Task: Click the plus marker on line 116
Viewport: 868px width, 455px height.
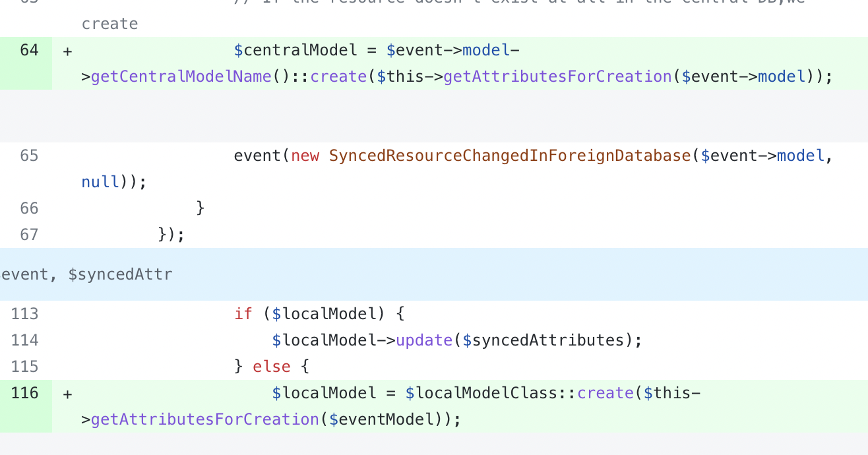Action: pos(67,394)
